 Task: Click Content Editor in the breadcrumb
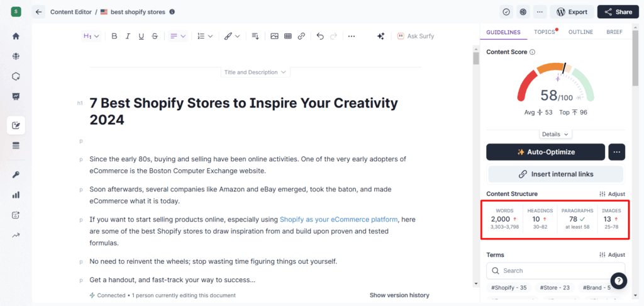pos(71,12)
